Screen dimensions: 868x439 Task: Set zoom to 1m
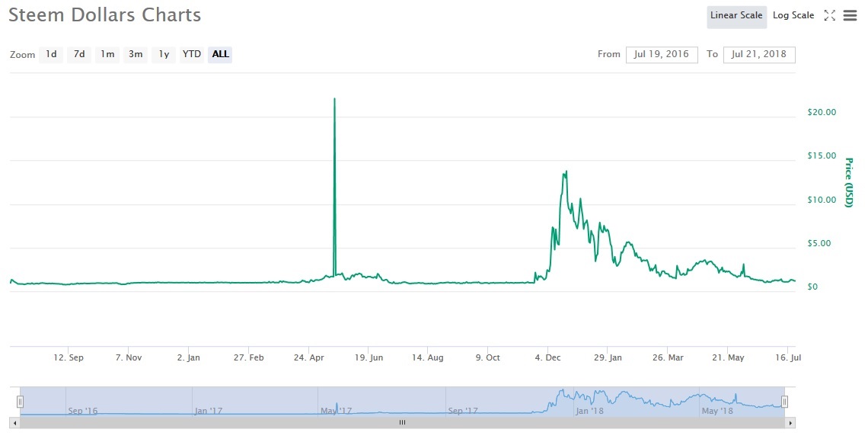click(107, 54)
